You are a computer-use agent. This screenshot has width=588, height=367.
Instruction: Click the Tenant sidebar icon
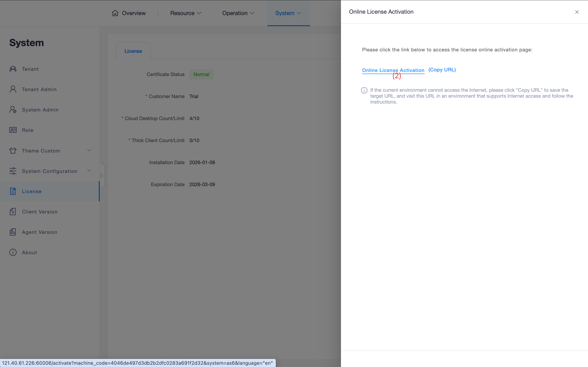(x=13, y=69)
